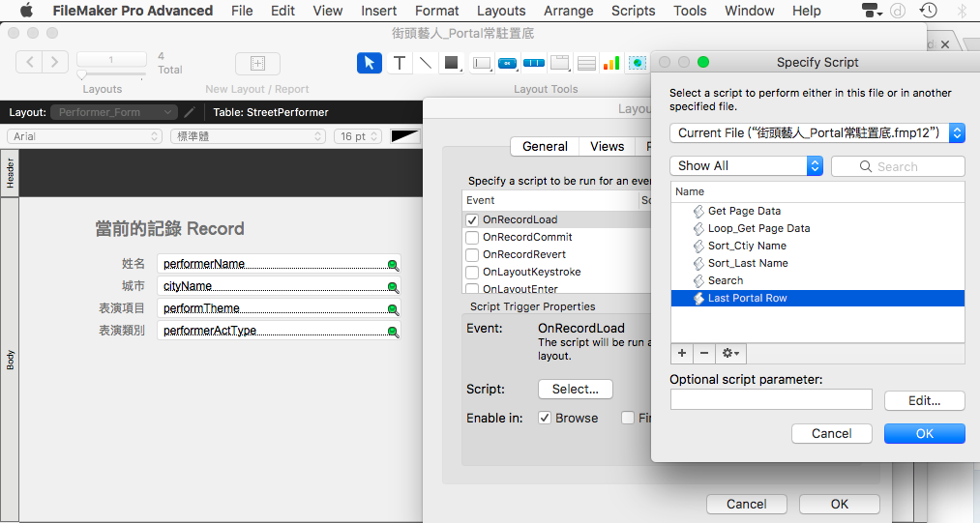Viewport: 980px width, 523px height.
Task: Open the Performer_Form layout dropdown
Action: (114, 112)
